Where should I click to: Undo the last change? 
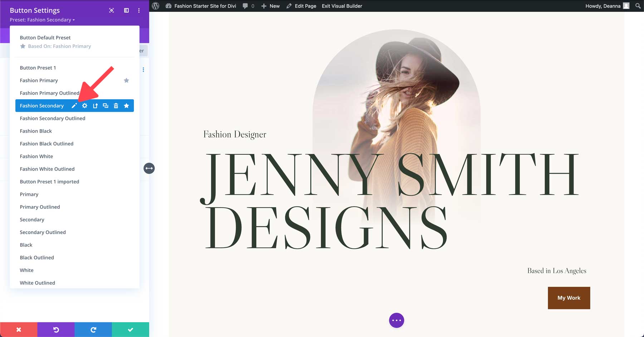point(56,329)
